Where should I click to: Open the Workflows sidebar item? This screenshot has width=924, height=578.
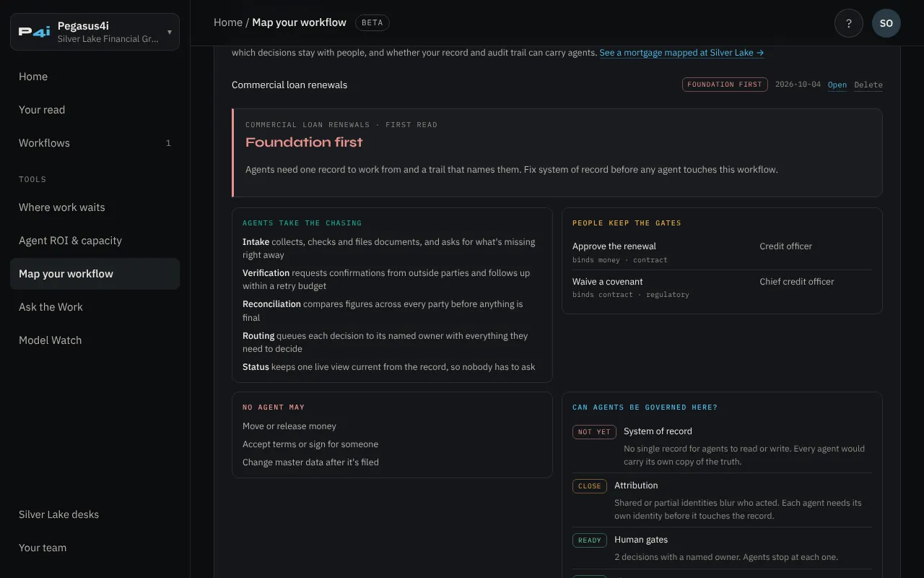95,143
